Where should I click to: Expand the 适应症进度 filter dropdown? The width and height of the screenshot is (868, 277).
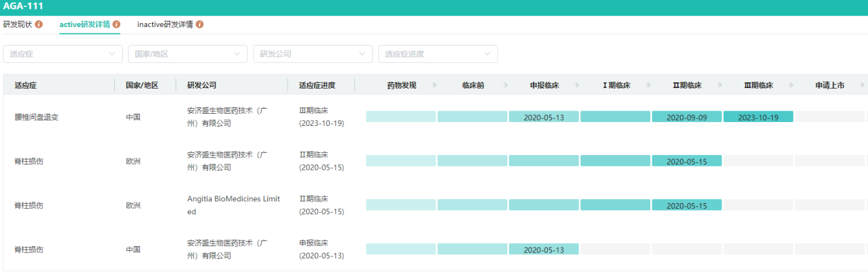pyautogui.click(x=438, y=54)
